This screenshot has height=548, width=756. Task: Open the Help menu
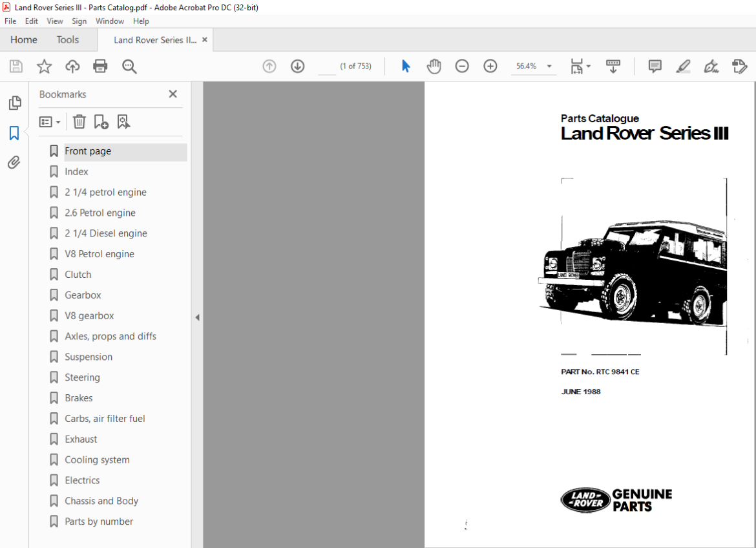[x=141, y=21]
